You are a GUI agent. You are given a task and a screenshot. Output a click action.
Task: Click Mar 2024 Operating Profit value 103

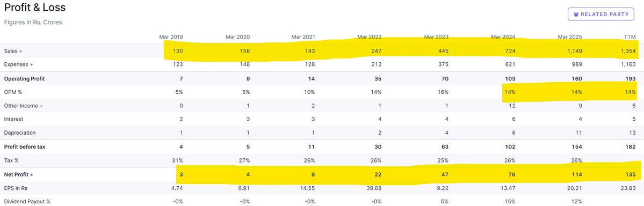[x=510, y=78]
